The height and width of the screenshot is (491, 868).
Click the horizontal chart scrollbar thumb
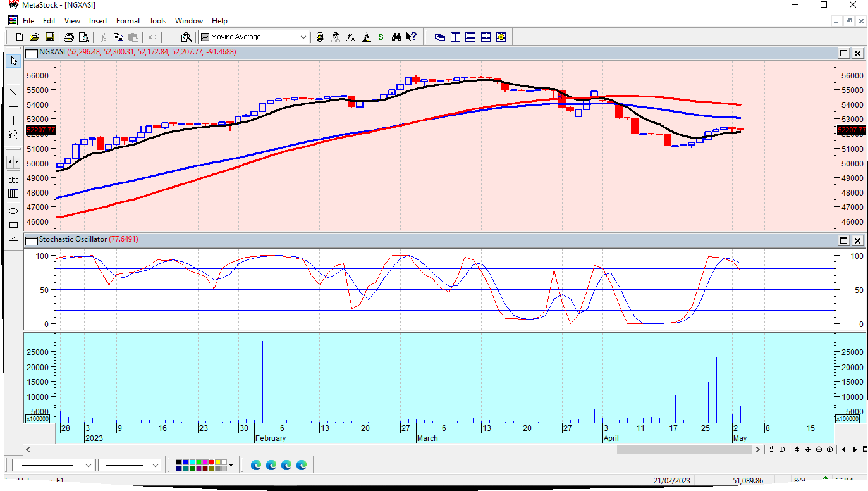coord(685,449)
